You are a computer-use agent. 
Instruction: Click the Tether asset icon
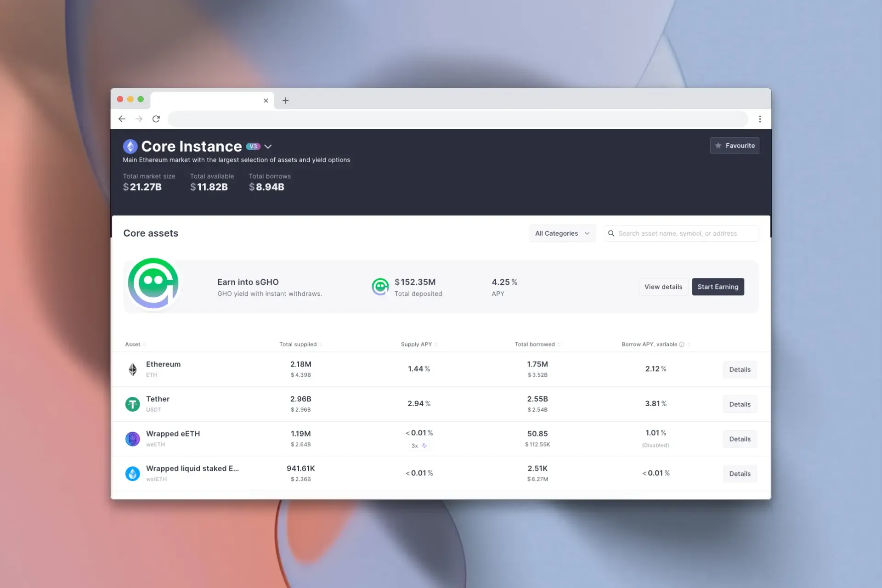133,404
